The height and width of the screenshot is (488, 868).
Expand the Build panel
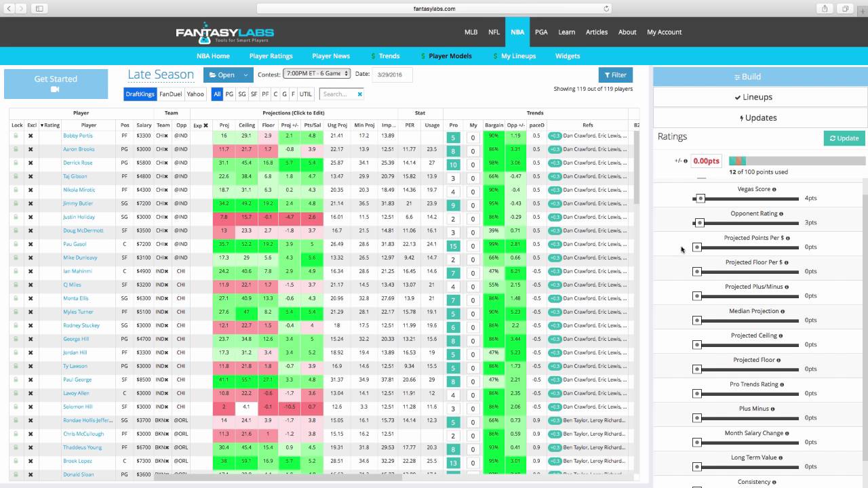[759, 77]
